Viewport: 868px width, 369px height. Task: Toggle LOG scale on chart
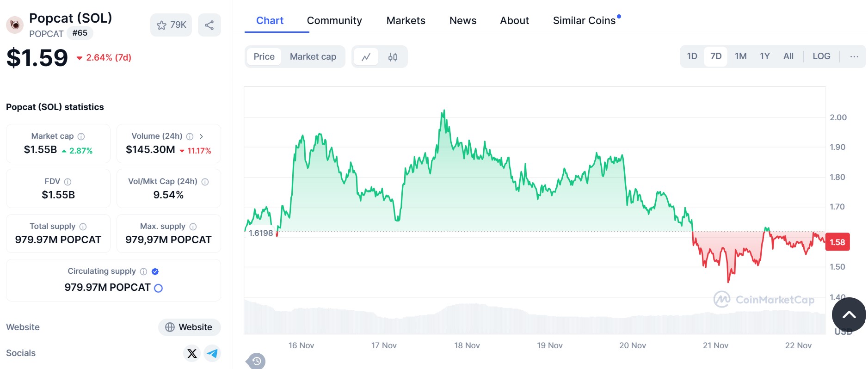tap(821, 56)
